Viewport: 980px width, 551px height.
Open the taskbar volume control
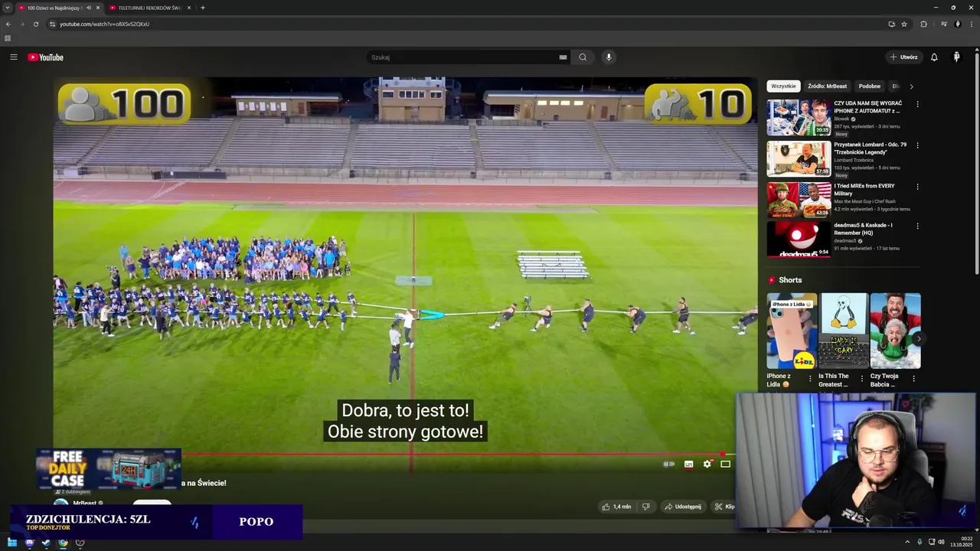[941, 542]
